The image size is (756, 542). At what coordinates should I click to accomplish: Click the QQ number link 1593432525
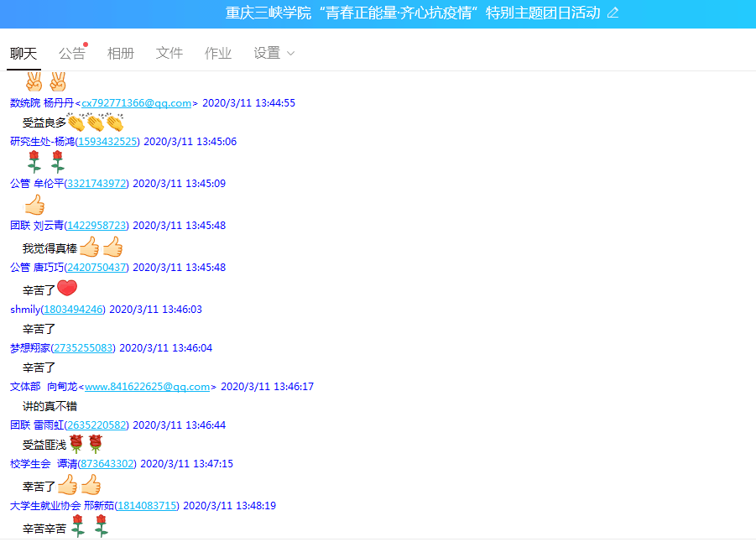[x=108, y=142]
